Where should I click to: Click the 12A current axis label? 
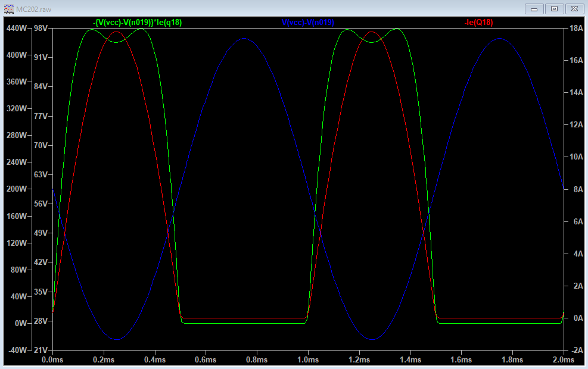click(x=576, y=125)
